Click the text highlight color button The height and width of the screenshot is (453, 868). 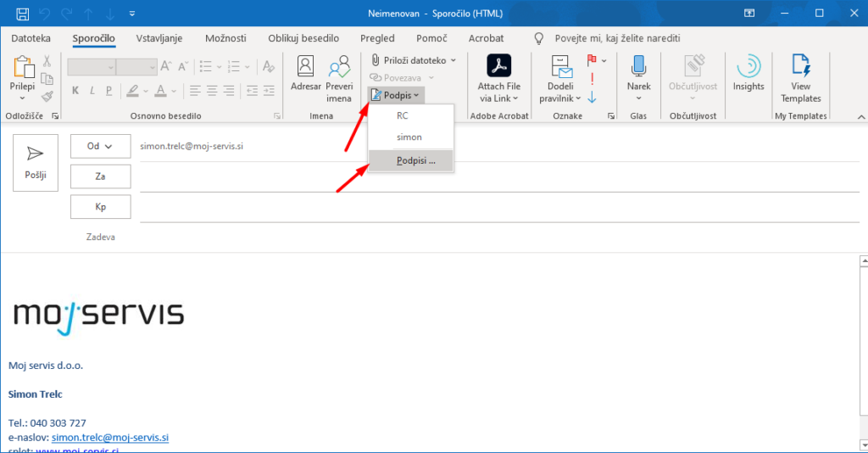tap(132, 91)
